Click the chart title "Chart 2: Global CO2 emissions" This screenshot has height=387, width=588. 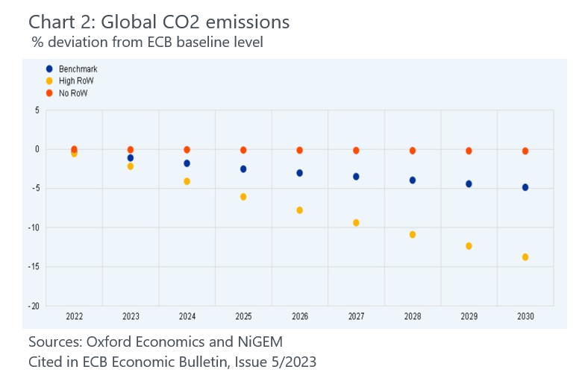click(x=158, y=22)
